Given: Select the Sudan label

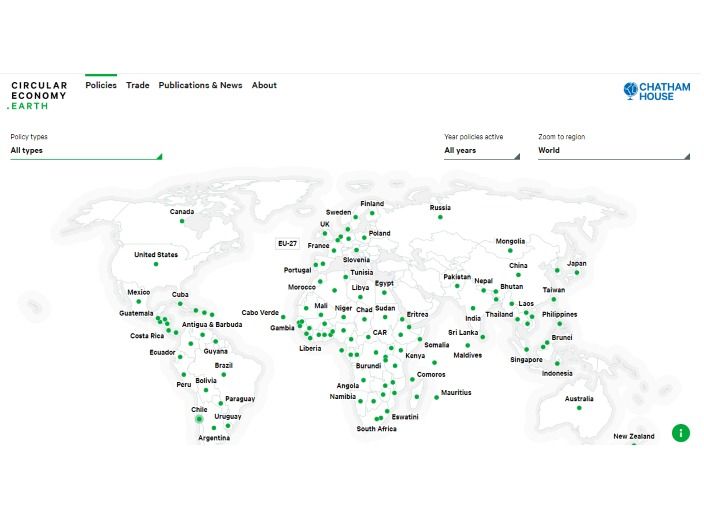Looking at the screenshot, I should coord(385,308).
